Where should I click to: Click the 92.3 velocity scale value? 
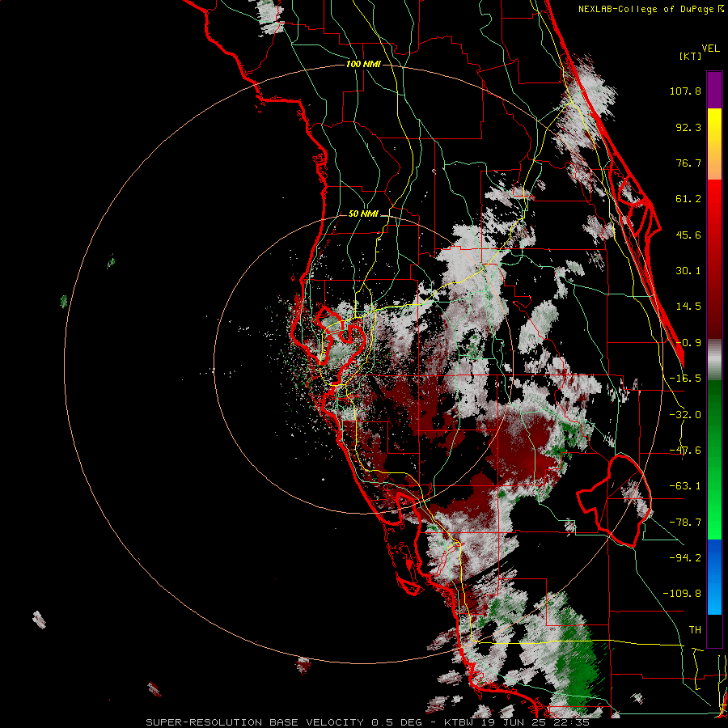coord(688,127)
